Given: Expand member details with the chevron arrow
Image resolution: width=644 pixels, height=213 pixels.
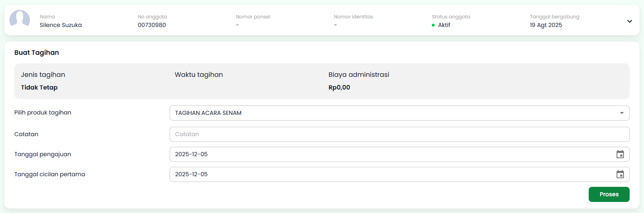Looking at the screenshot, I should [x=629, y=21].
